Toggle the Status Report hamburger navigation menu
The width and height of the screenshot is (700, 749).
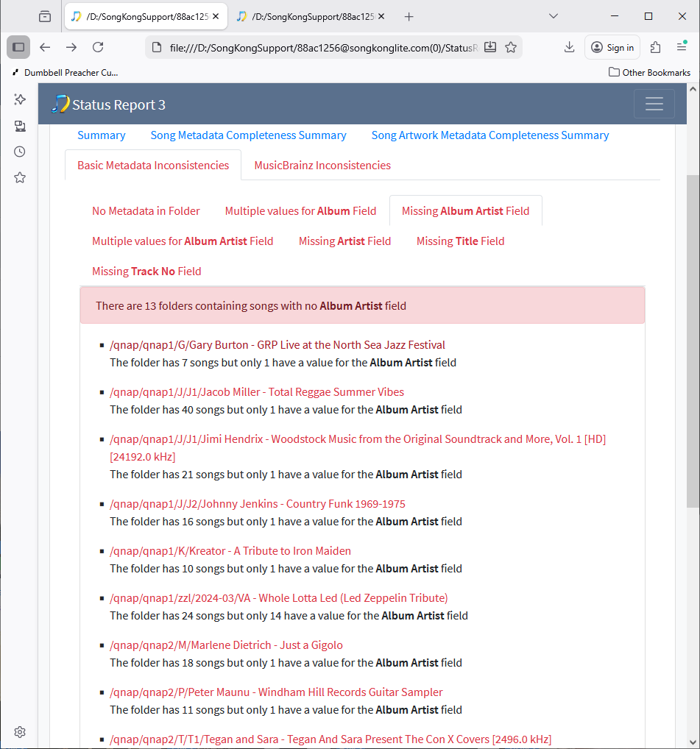tap(654, 104)
